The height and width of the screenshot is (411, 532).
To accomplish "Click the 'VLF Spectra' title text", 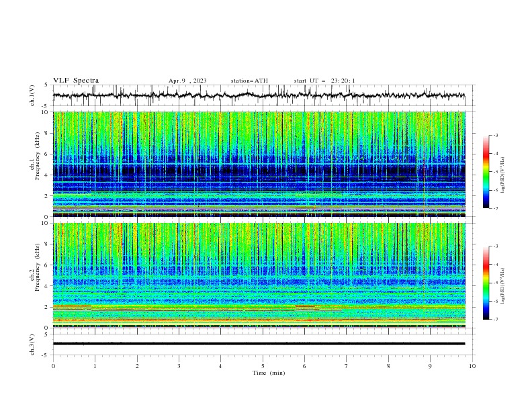I will coord(76,81).
